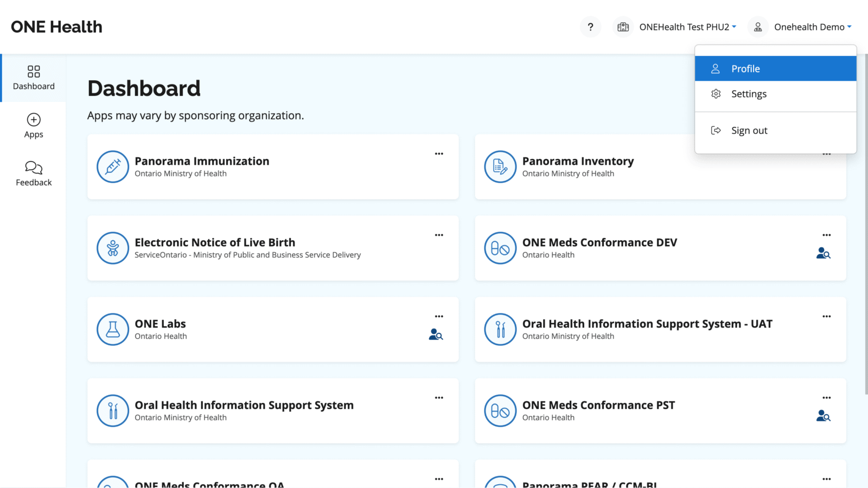868x488 pixels.
Task: Click the Profile person icon in dropdown menu
Action: [716, 69]
